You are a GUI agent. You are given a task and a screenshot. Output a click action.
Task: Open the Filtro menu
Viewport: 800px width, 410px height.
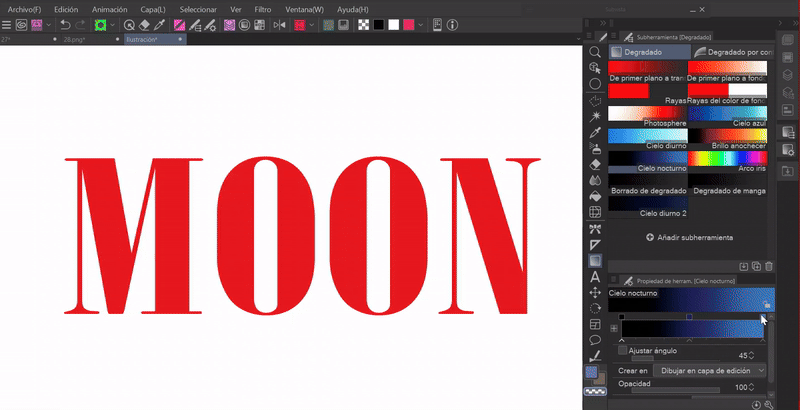[x=263, y=9]
